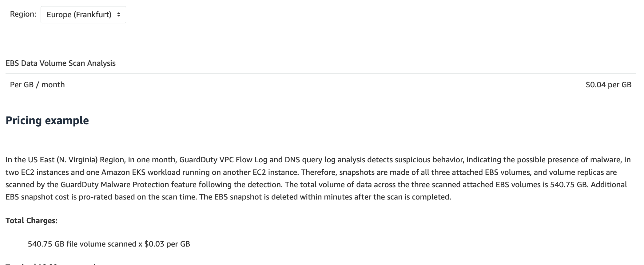Screen dimensions: 644x265
Task: Click the "Total Charges:" label
Action: click(31, 221)
